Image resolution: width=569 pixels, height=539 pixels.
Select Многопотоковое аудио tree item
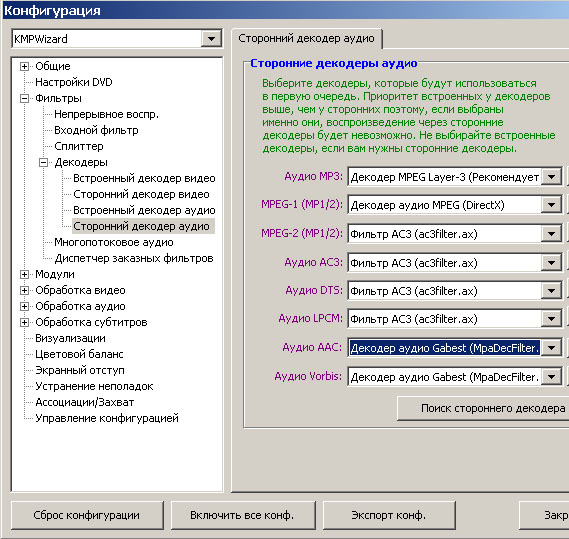pos(114,242)
